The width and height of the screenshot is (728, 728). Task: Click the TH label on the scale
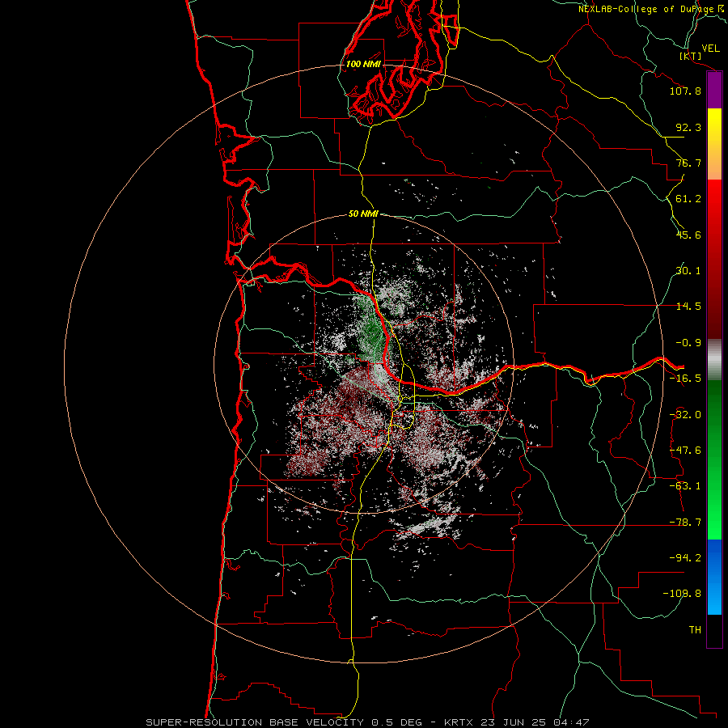click(695, 630)
